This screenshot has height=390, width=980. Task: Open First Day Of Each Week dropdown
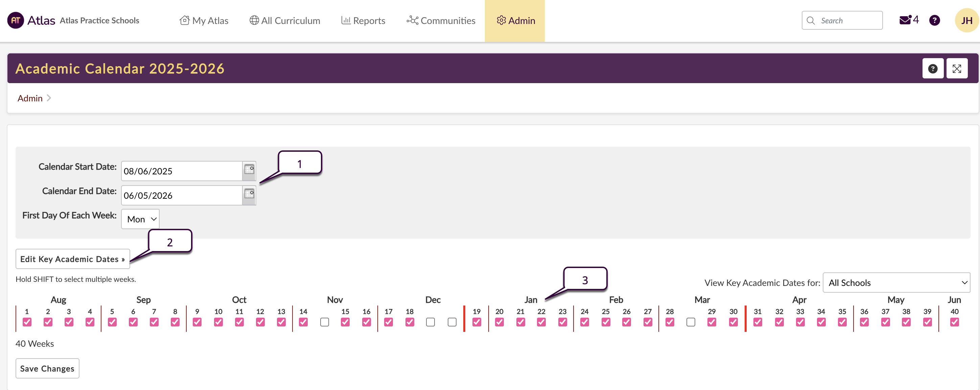[140, 219]
